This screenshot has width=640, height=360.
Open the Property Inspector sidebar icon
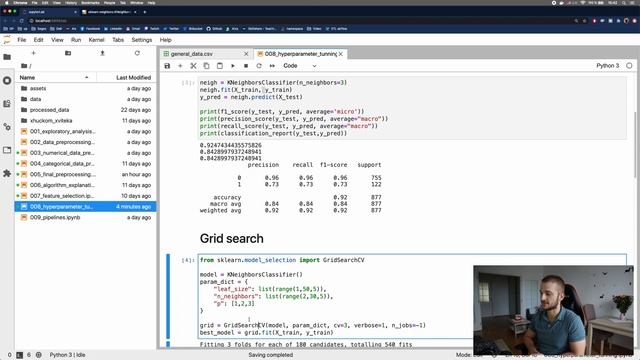(x=7, y=127)
